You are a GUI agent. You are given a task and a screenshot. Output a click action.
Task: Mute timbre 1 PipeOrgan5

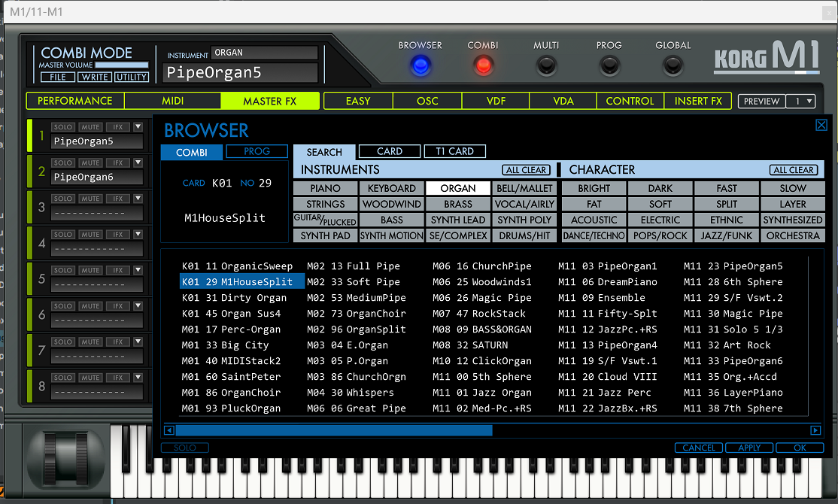coord(90,127)
